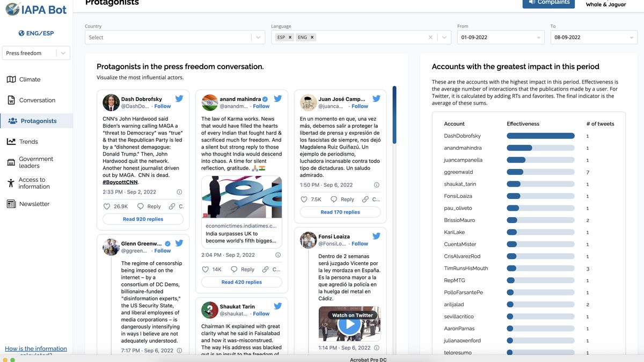Click the Government leaders building icon
Image resolution: width=644 pixels, height=362 pixels.
[11, 162]
